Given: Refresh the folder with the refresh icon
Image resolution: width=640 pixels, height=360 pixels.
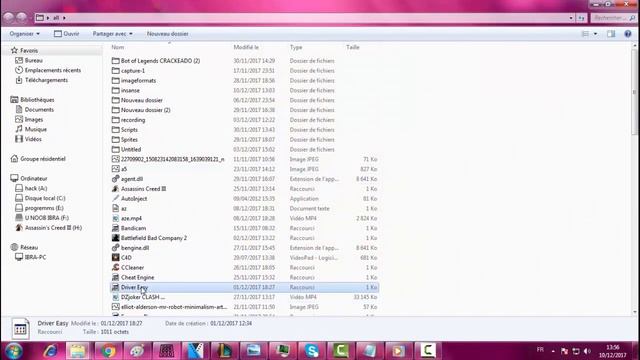Looking at the screenshot, I should [x=581, y=18].
